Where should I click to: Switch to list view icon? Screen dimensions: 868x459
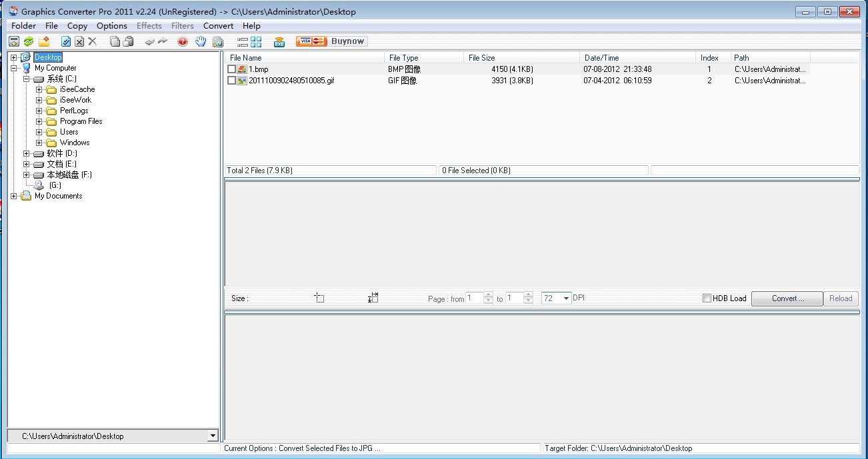(x=243, y=42)
